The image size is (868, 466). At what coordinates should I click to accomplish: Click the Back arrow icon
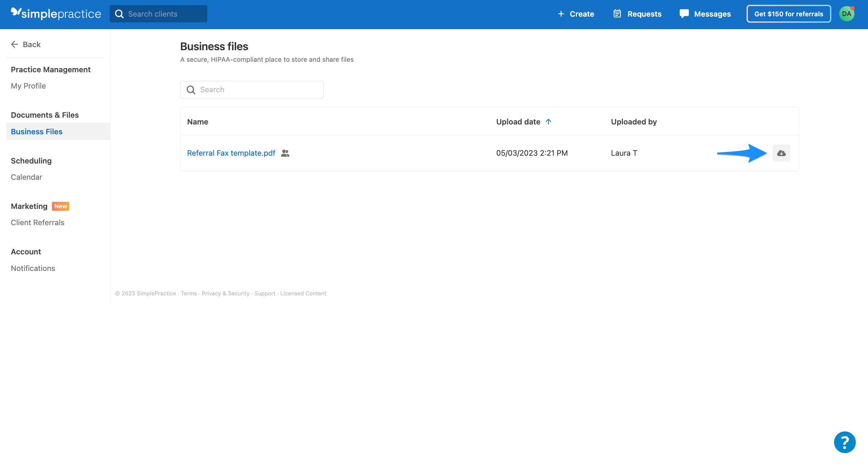(x=15, y=44)
